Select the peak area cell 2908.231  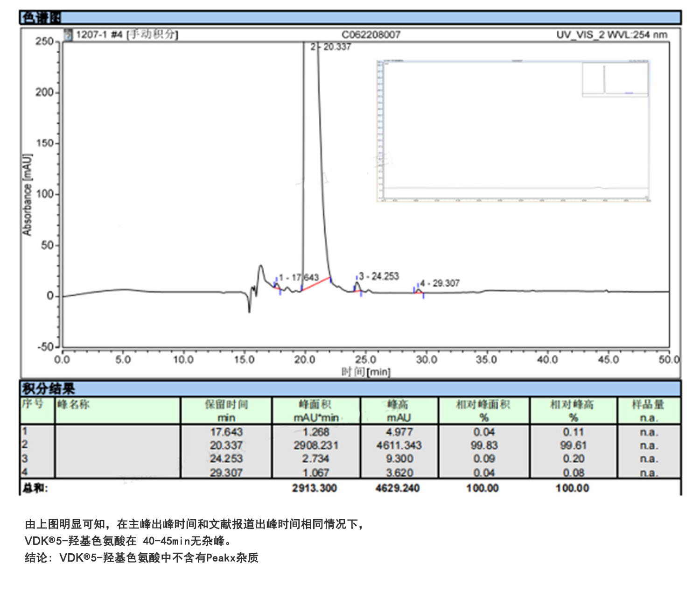tap(316, 445)
